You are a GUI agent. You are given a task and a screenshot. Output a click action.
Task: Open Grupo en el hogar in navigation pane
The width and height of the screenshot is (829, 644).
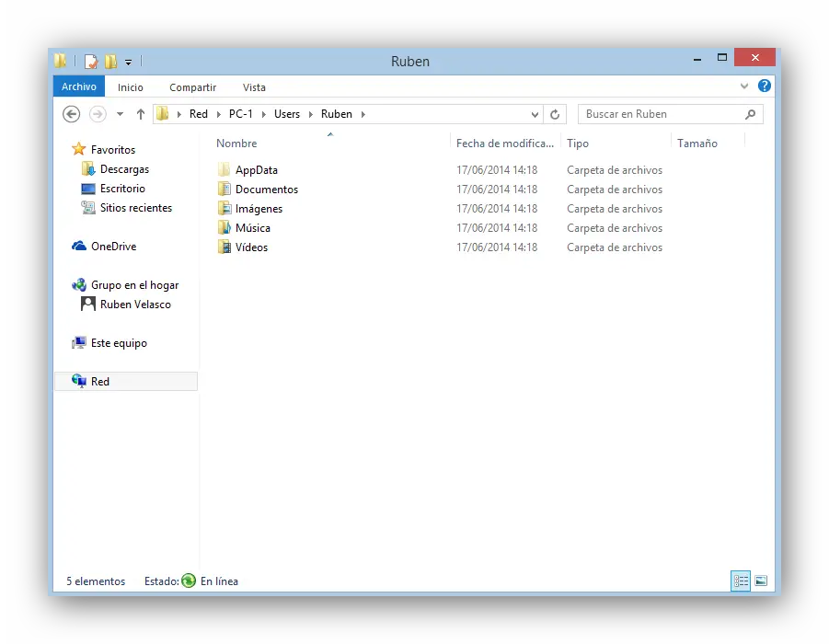(134, 285)
